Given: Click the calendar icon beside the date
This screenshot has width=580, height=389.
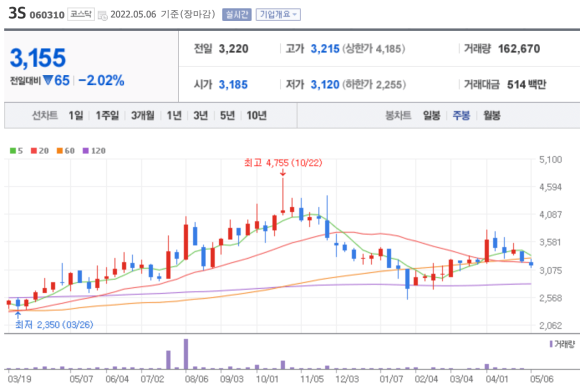Looking at the screenshot, I should (x=102, y=15).
